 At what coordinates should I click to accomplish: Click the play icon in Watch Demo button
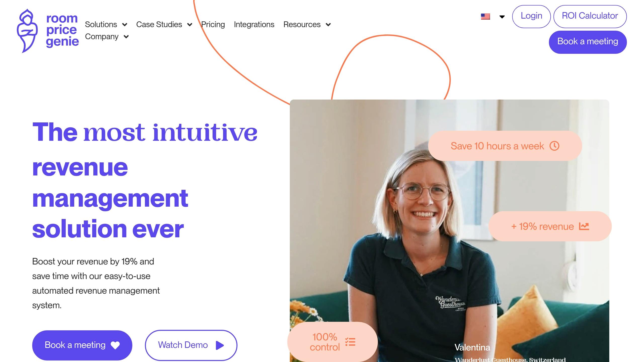(x=220, y=345)
